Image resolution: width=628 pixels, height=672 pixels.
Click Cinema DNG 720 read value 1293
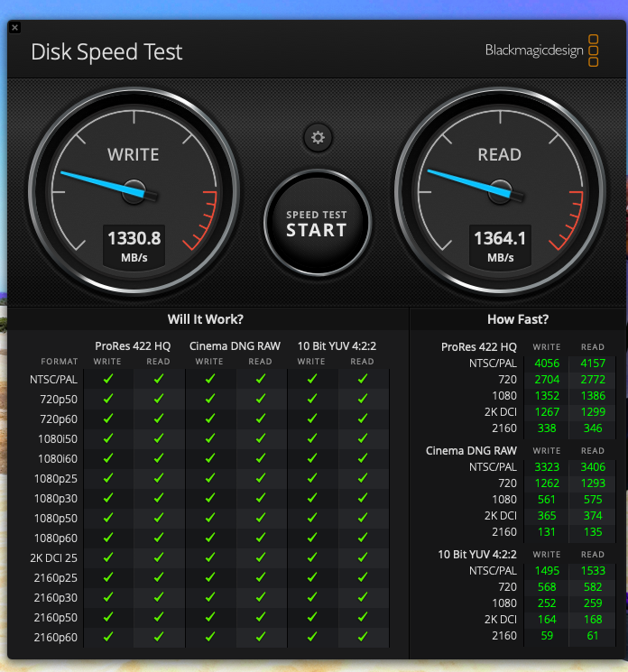(x=593, y=483)
